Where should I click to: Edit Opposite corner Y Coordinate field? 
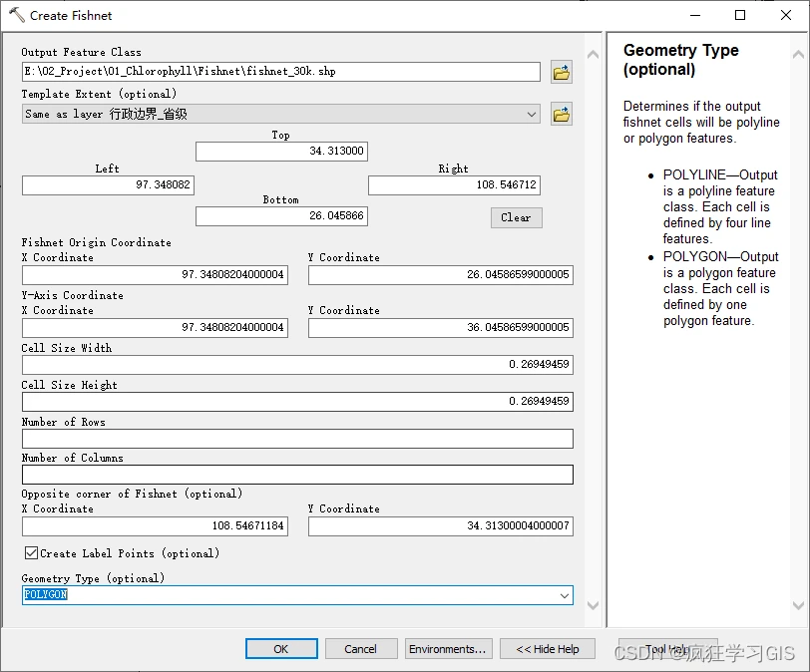441,526
